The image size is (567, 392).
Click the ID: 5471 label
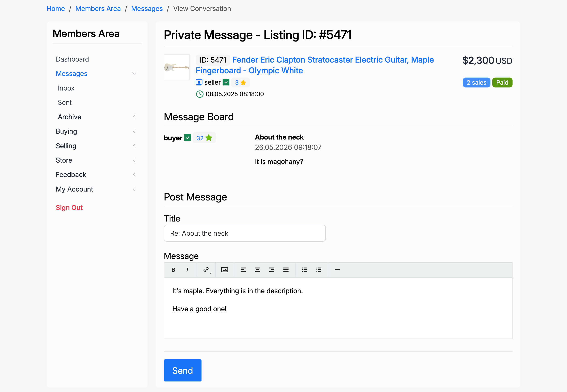(x=213, y=60)
